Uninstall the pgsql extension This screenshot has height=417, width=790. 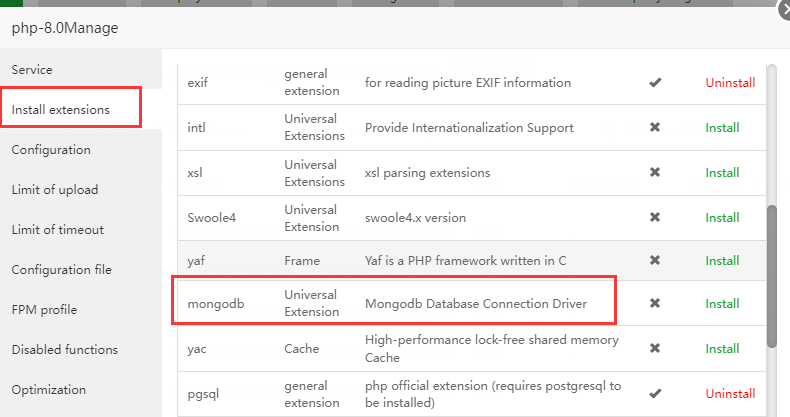[730, 393]
